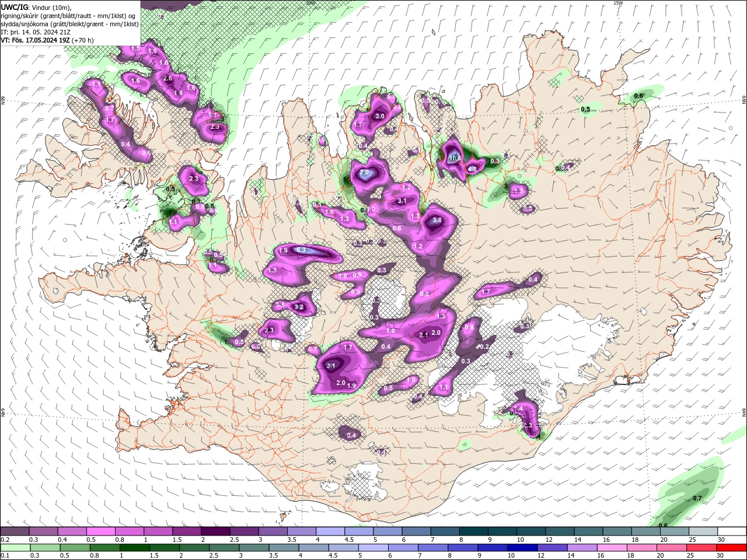Screen dimensions: 747x560
Task: Click the IT: þri. 14. 05. 2024 21Z line
Action: 36,32
